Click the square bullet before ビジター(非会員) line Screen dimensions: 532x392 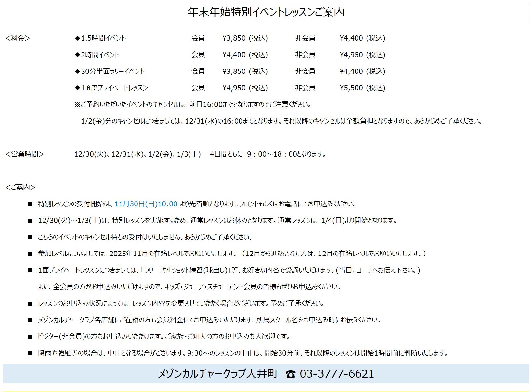pos(30,337)
